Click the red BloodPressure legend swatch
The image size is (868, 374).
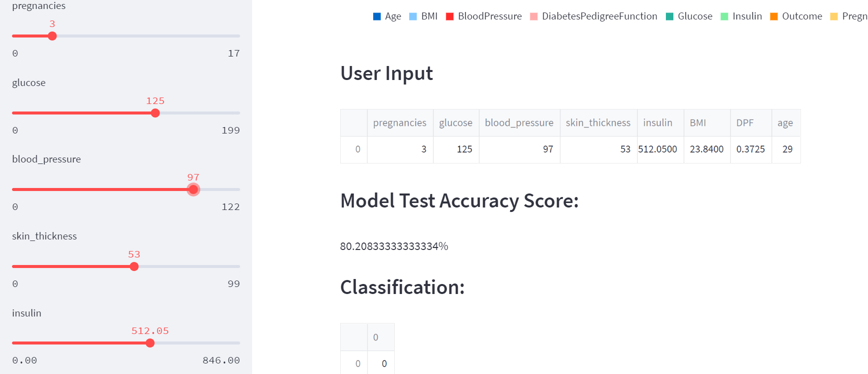tap(450, 16)
